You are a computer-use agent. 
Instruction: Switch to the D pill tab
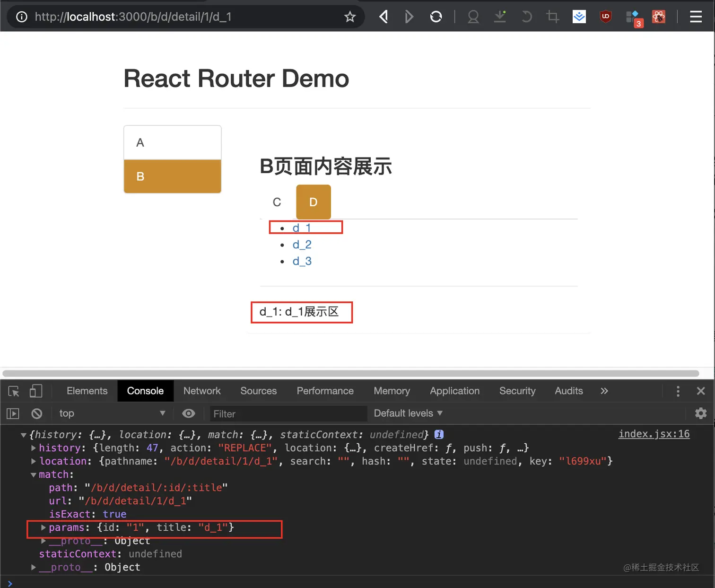point(314,202)
